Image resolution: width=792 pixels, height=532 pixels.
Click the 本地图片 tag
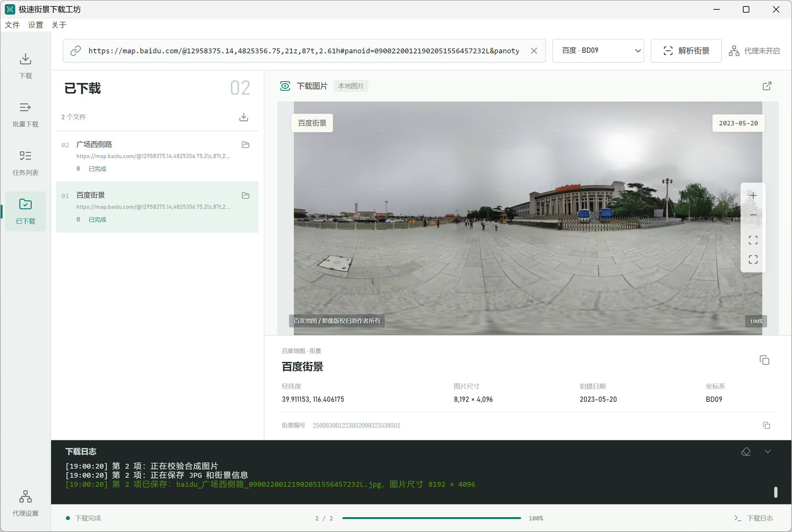[x=351, y=86]
